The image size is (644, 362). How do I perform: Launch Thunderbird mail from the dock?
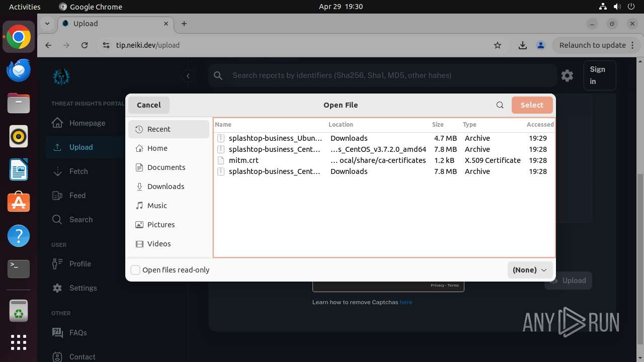point(19,70)
